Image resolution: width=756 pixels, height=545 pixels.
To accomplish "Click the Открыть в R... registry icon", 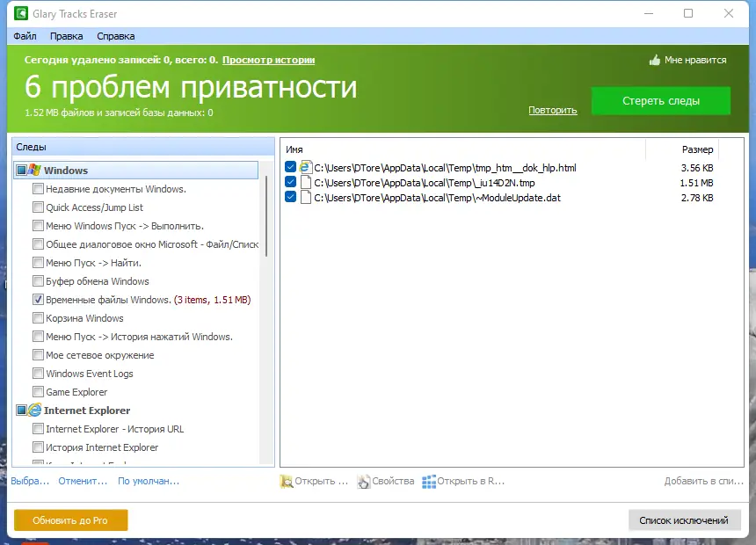I will coord(429,482).
